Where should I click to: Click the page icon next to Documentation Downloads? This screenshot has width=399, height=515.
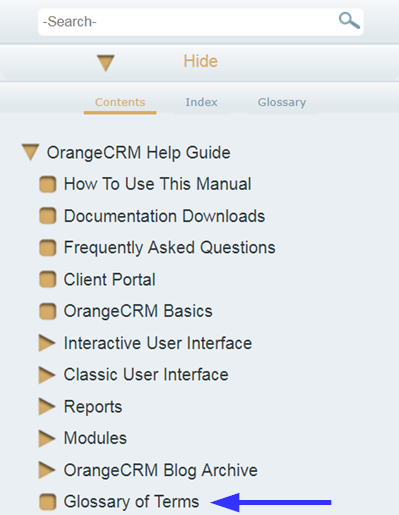[48, 216]
